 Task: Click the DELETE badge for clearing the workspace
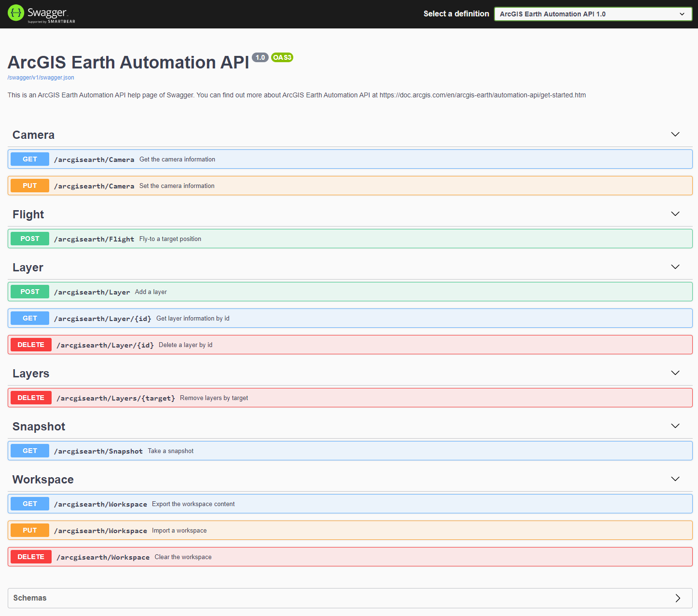31,556
